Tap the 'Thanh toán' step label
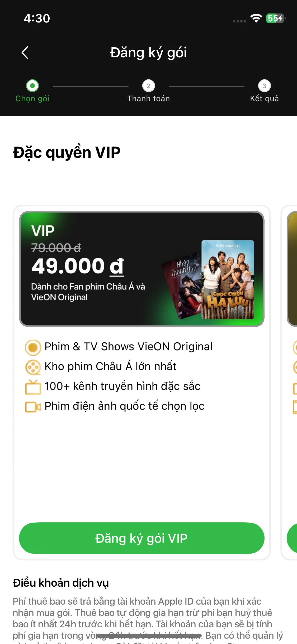This screenshot has height=644, width=297. [x=149, y=99]
